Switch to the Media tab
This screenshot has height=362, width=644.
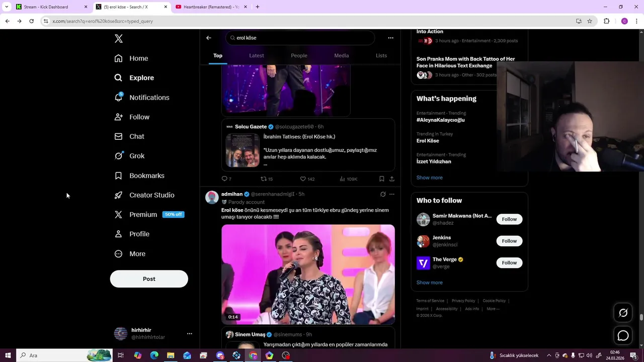(x=342, y=56)
